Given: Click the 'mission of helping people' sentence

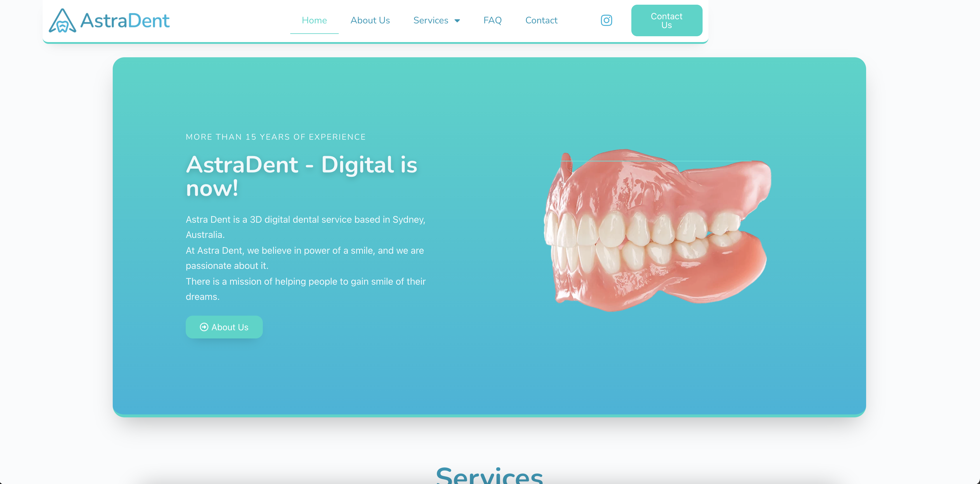Looking at the screenshot, I should pyautogui.click(x=305, y=289).
